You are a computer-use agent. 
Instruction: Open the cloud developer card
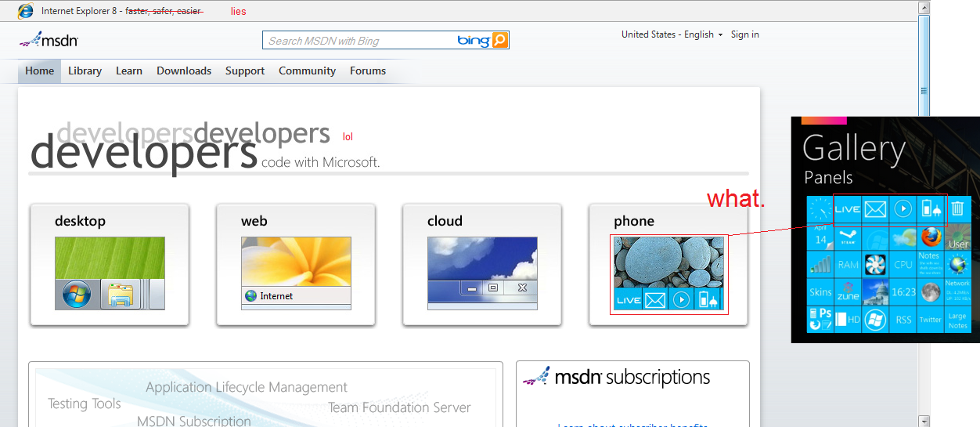pyautogui.click(x=482, y=265)
